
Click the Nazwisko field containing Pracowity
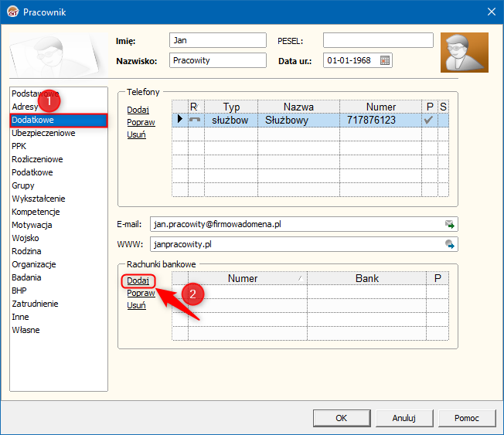tap(217, 60)
